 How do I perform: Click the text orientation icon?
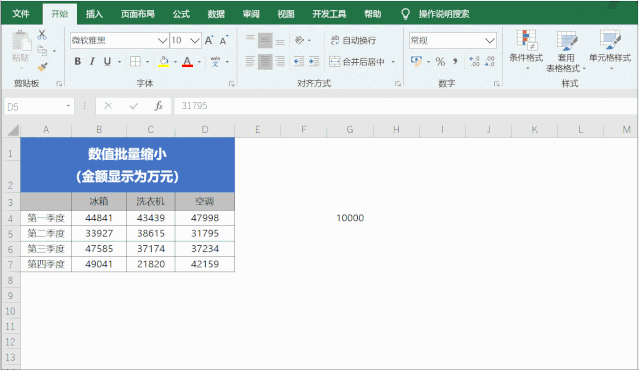(x=300, y=40)
